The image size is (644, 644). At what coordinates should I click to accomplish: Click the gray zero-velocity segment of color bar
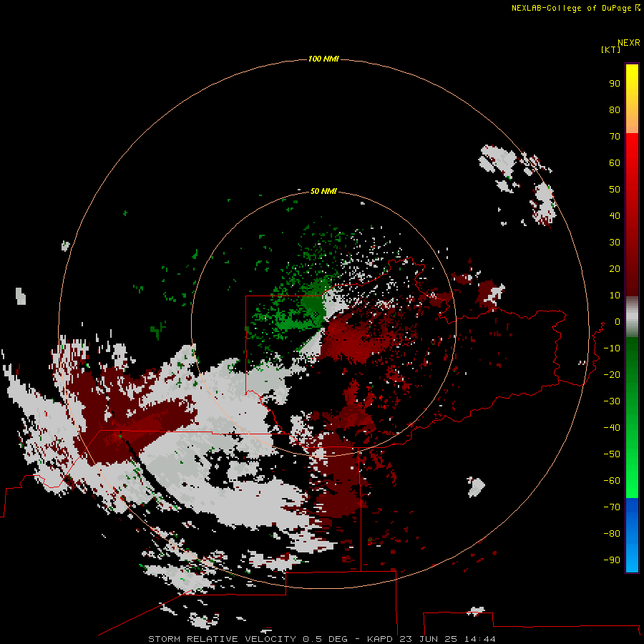coord(632,317)
